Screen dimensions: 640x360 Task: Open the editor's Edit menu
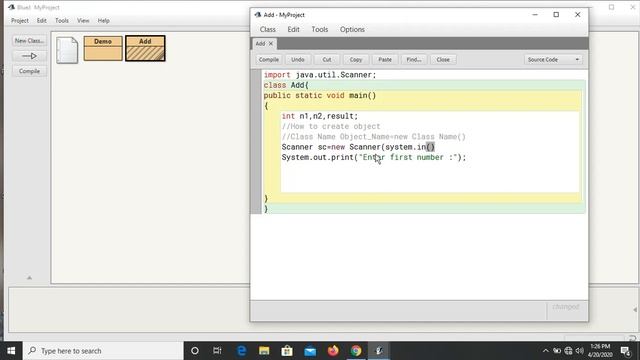pyautogui.click(x=293, y=29)
